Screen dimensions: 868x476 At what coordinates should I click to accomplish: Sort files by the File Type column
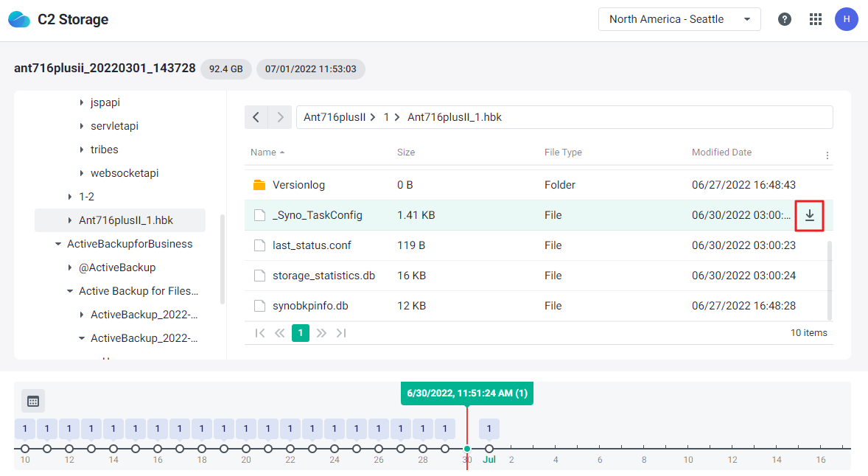(x=563, y=153)
